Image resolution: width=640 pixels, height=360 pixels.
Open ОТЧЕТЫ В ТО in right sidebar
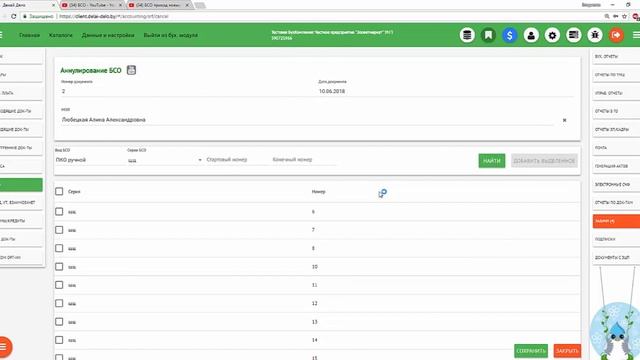(x=616, y=111)
